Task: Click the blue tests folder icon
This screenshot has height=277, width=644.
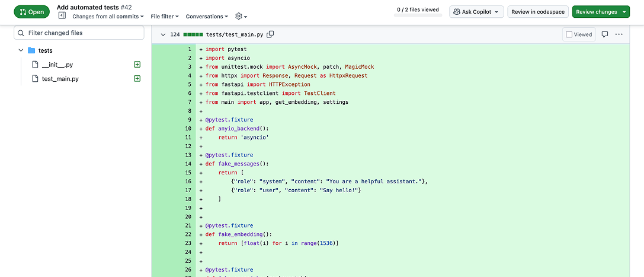Action: 31,50
